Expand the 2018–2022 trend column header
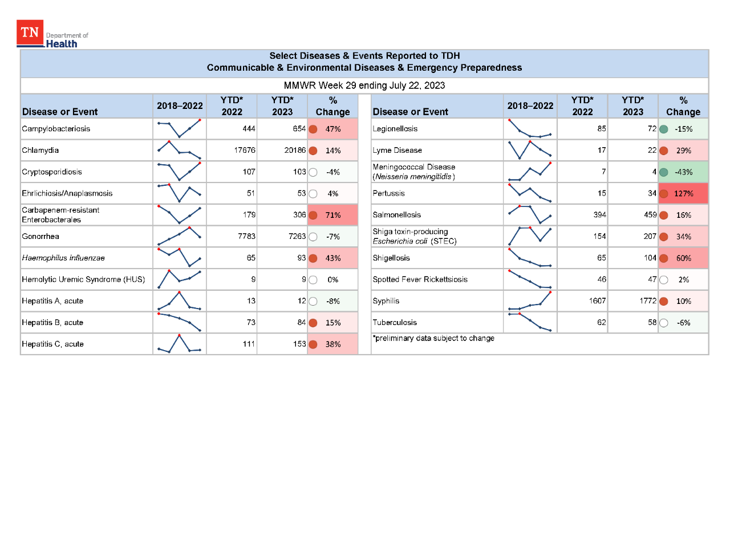Image resolution: width=730 pixels, height=560 pixels. point(179,105)
